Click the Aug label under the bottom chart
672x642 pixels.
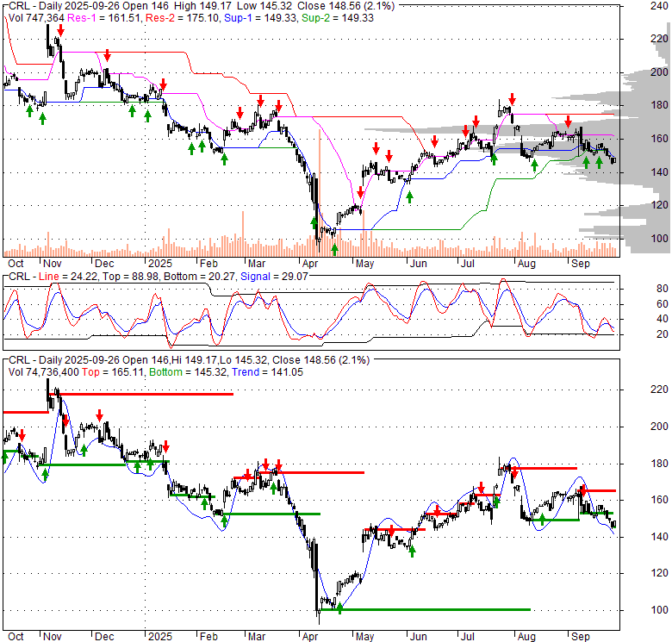click(x=526, y=637)
